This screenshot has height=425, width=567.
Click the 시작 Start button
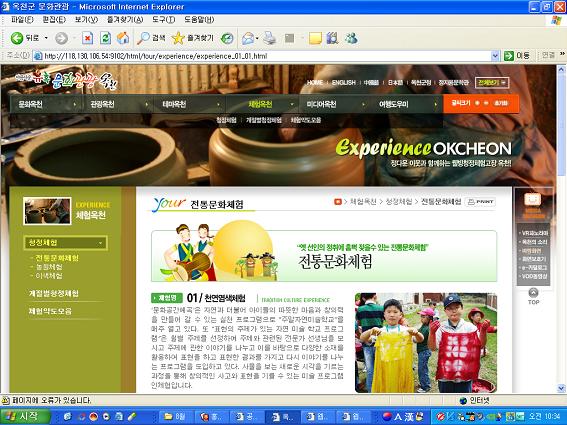(x=25, y=416)
